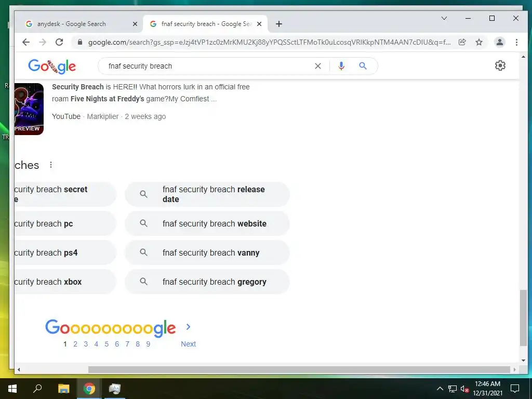Go to results page 9
This screenshot has height=399, width=532.
click(x=148, y=344)
